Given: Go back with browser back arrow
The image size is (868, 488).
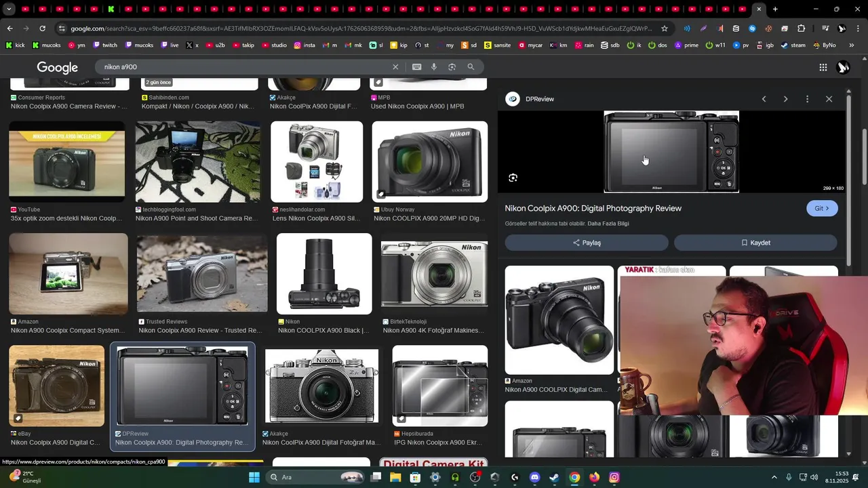Looking at the screenshot, I should click(9, 28).
